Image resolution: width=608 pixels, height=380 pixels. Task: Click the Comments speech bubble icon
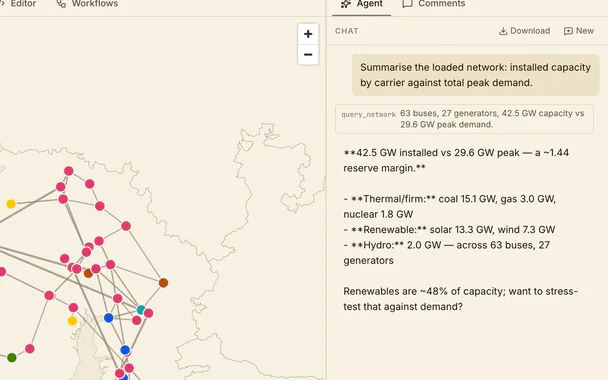click(407, 4)
